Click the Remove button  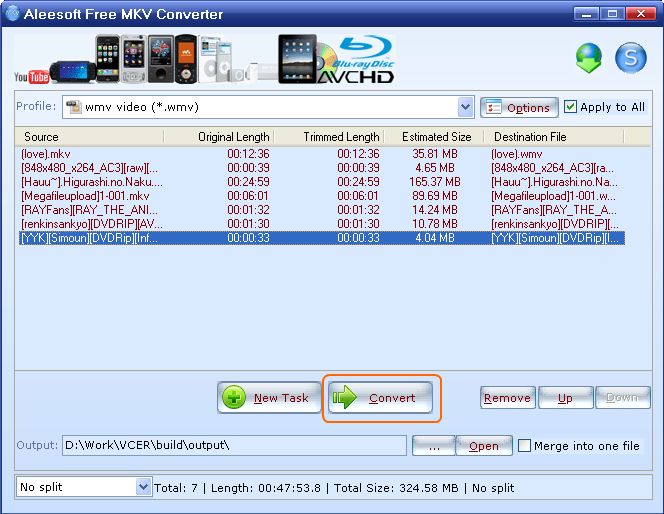tap(507, 398)
